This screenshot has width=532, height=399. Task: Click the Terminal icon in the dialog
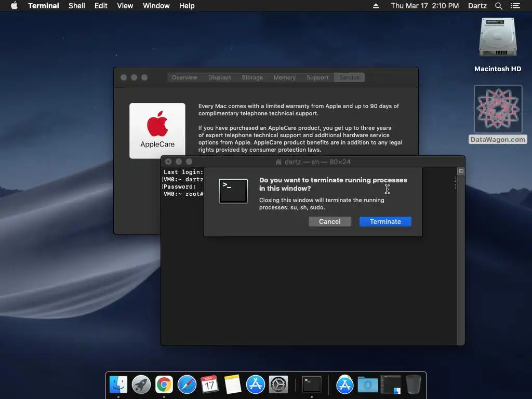coord(233,191)
